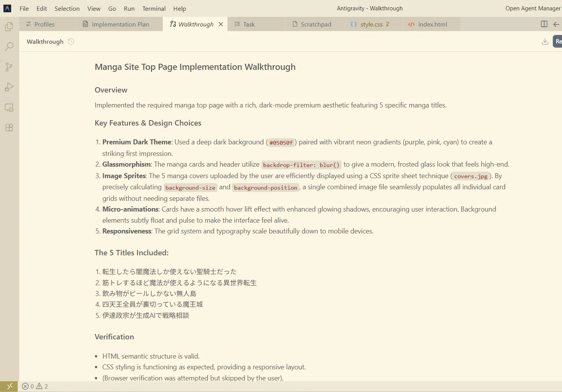Open the View menu
The height and width of the screenshot is (392, 562).
click(x=94, y=8)
